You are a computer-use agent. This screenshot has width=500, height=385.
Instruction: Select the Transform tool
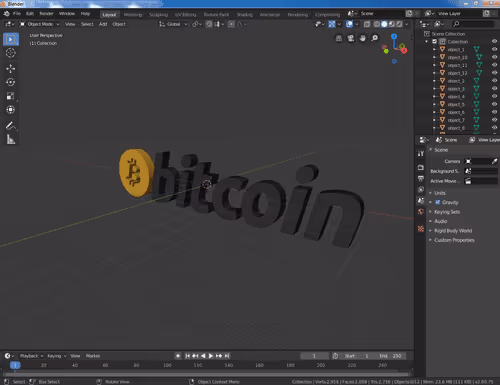(11, 110)
